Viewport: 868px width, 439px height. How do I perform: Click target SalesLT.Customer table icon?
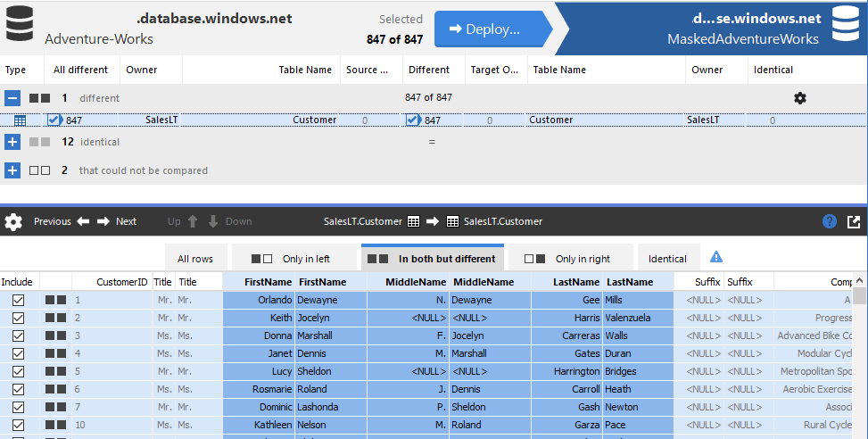click(x=452, y=221)
